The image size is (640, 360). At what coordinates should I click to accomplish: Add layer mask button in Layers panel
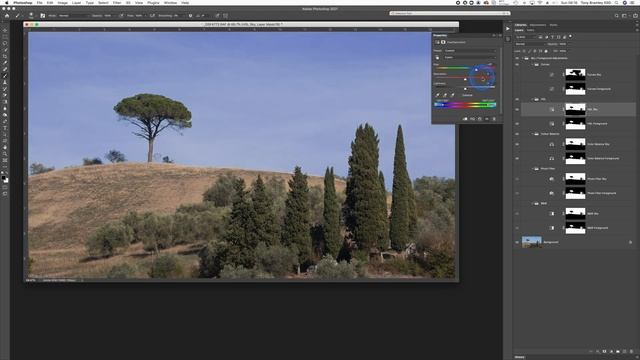pos(604,351)
